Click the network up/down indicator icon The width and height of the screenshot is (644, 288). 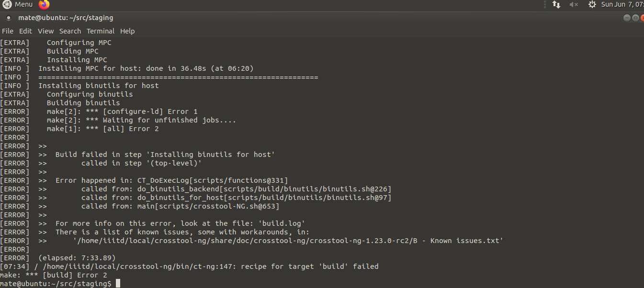(x=555, y=5)
